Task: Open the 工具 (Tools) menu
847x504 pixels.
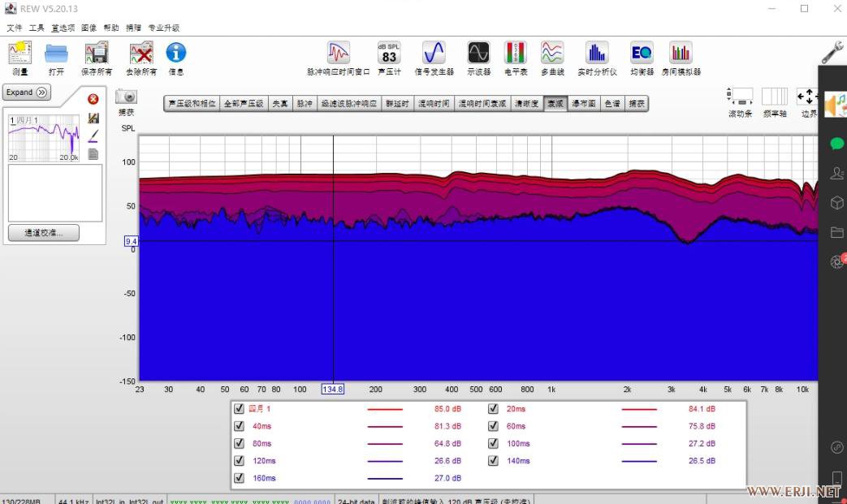Action: pos(37,28)
